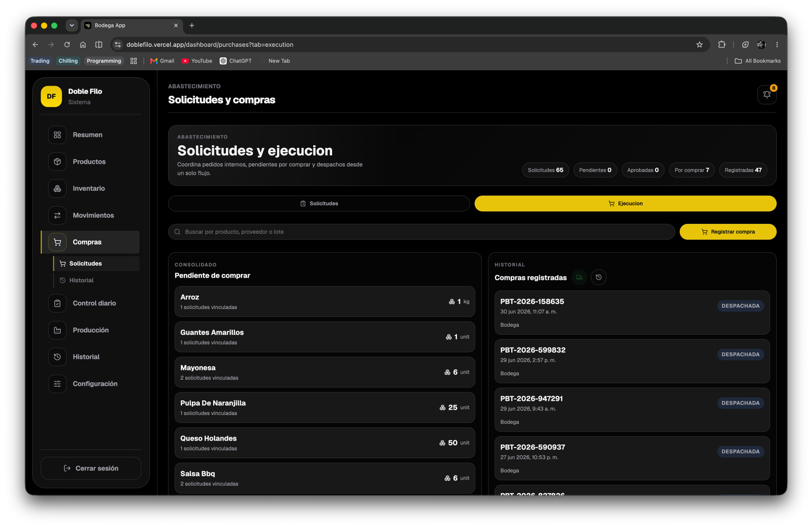Click the sidebar Historial clock icon
The height and width of the screenshot is (528, 812).
tap(57, 357)
